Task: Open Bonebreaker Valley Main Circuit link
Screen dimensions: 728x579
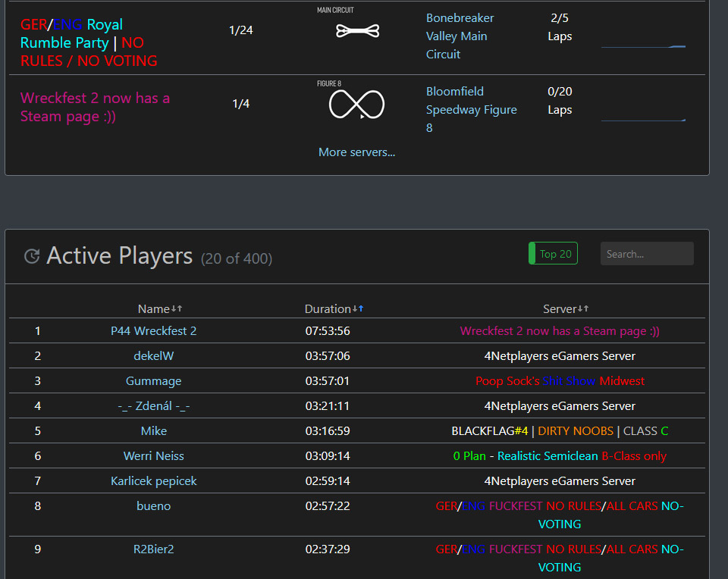Action: [x=460, y=36]
